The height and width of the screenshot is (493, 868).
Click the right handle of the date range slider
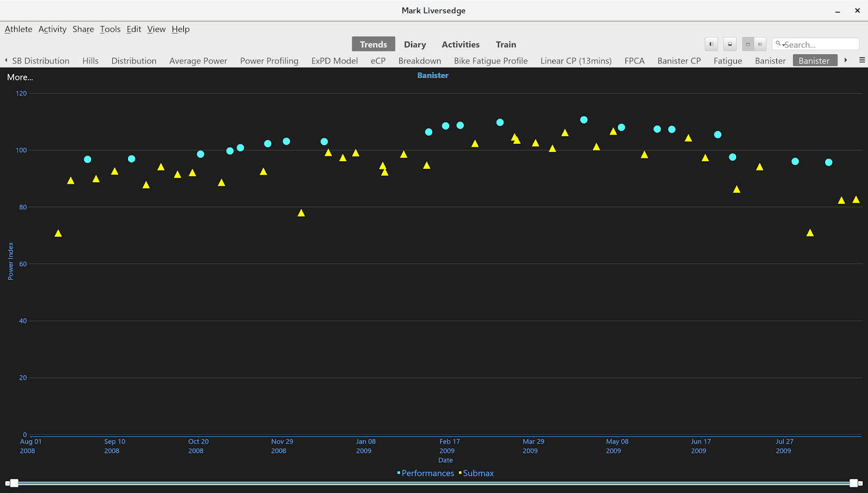pyautogui.click(x=854, y=483)
